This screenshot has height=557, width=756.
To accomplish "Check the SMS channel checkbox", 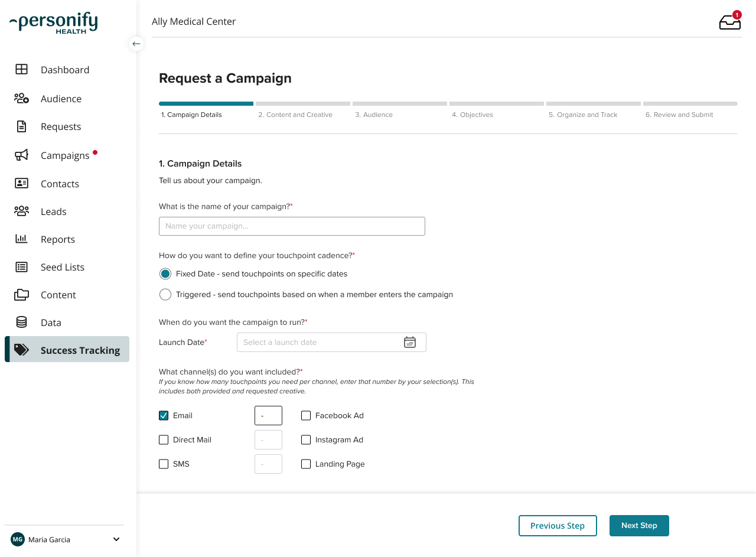I will point(164,464).
